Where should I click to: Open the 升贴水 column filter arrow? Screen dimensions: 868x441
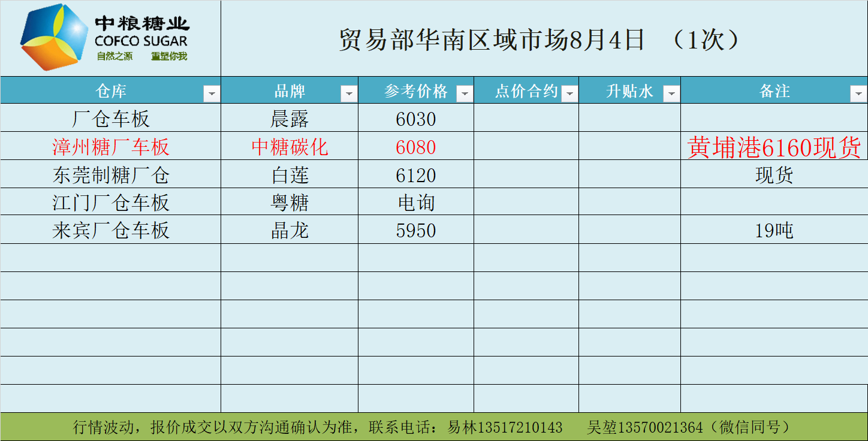click(671, 93)
